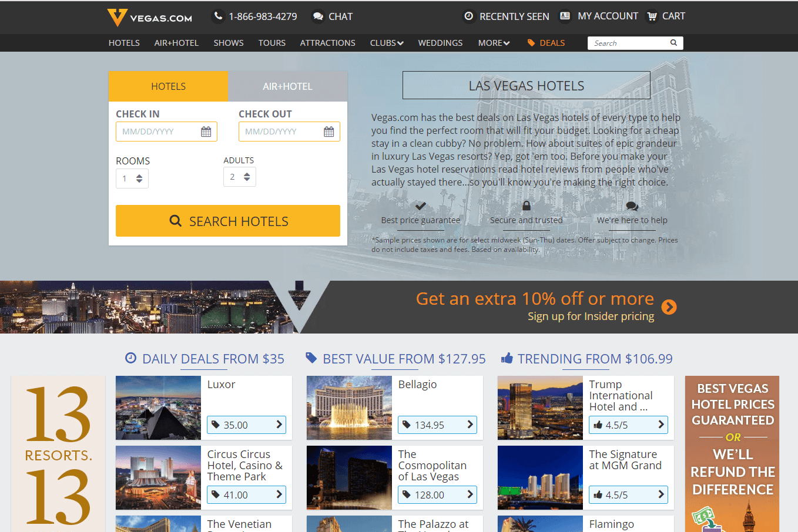
Task: Click the orange arrow circle on Insider banner
Action: (x=669, y=307)
